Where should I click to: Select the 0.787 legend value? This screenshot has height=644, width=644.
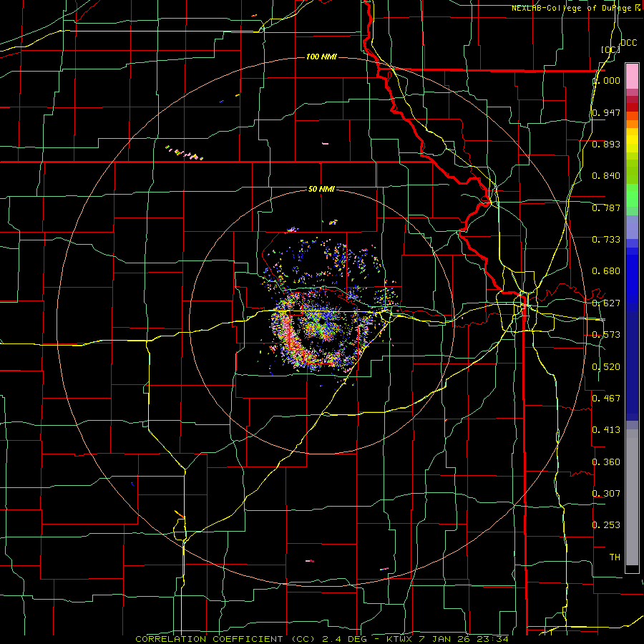click(x=606, y=208)
